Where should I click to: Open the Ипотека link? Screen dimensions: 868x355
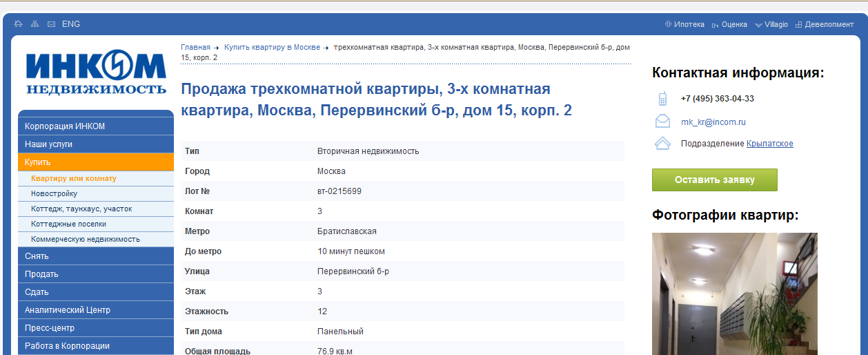point(689,24)
